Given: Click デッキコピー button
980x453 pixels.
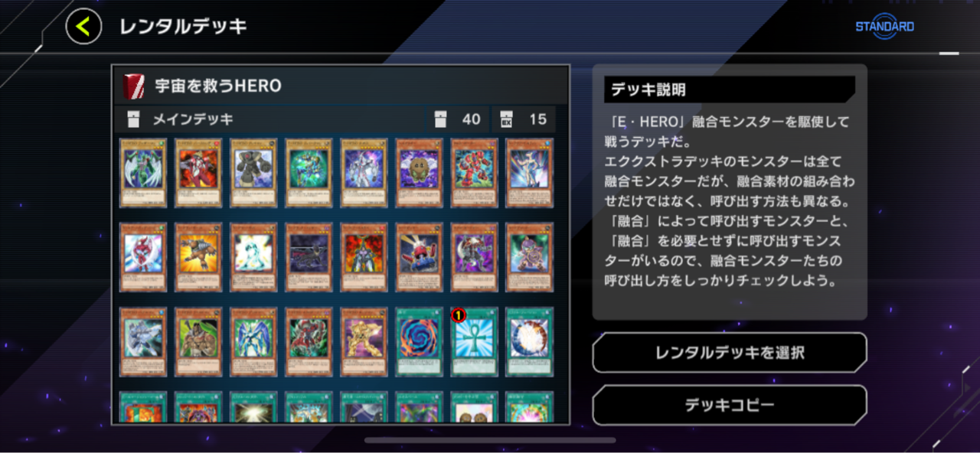Looking at the screenshot, I should click(730, 405).
